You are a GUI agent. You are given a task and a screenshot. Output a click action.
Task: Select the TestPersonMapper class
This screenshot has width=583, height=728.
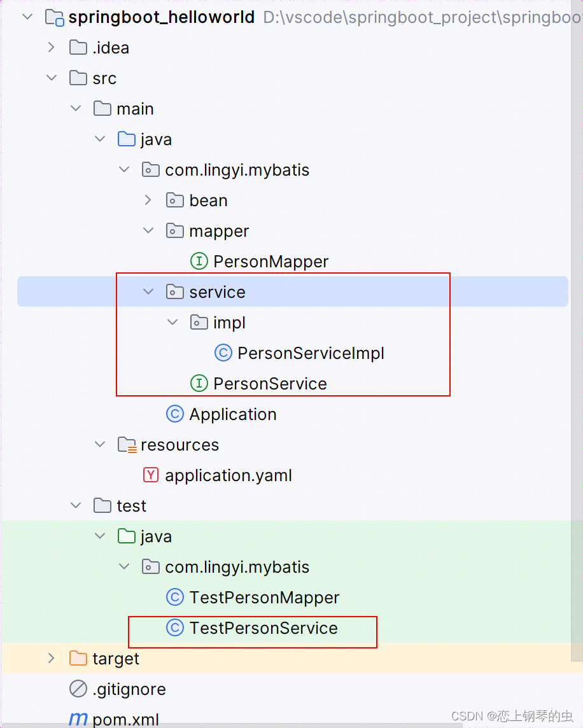point(264,597)
